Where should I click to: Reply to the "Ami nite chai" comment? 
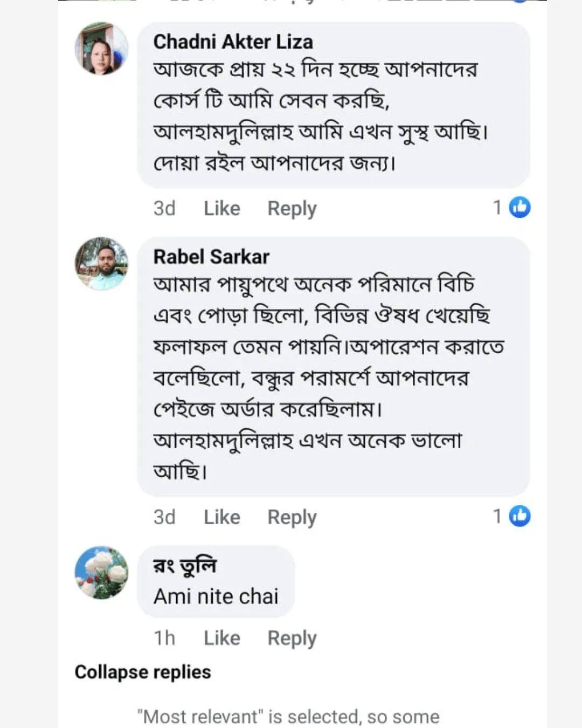point(292,638)
